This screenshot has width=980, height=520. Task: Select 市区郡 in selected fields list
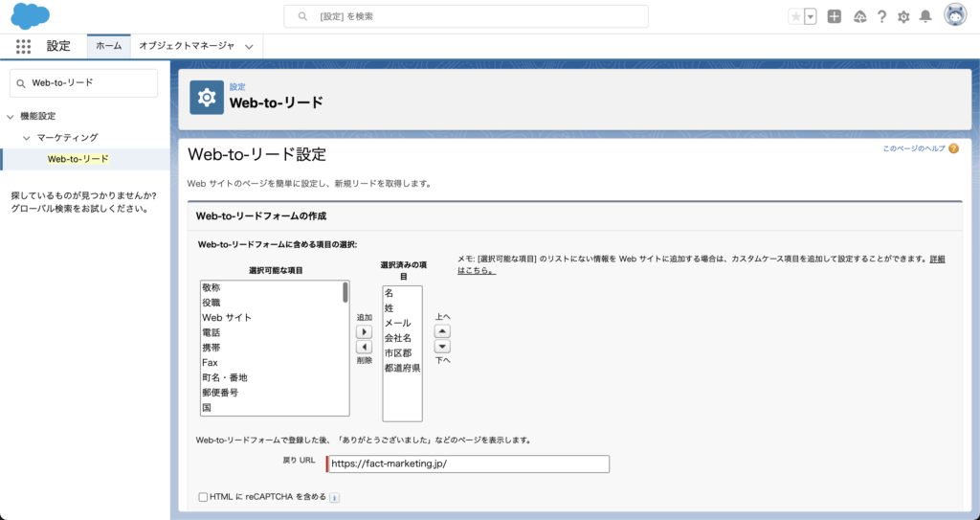click(x=402, y=353)
